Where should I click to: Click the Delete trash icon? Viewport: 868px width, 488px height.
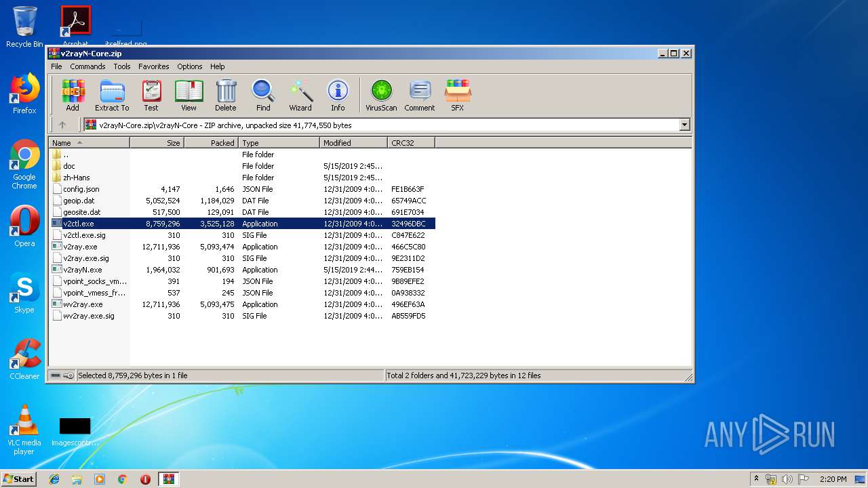point(226,95)
